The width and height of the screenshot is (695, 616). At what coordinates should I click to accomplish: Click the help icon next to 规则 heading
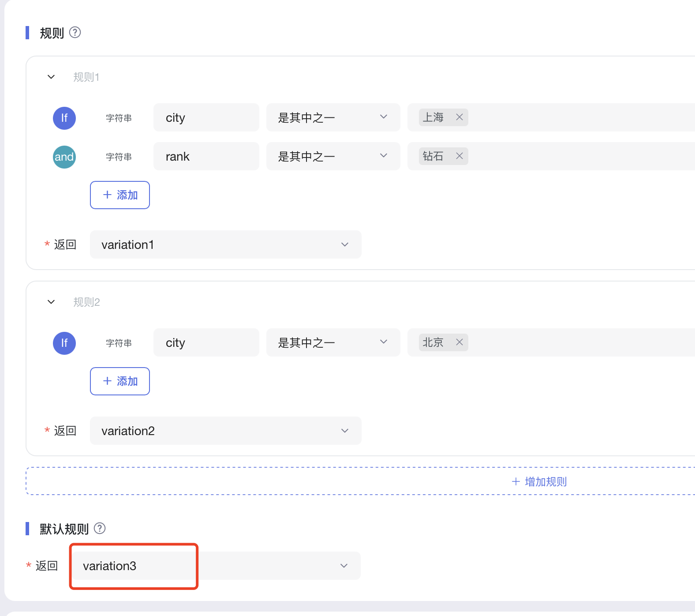tap(75, 33)
